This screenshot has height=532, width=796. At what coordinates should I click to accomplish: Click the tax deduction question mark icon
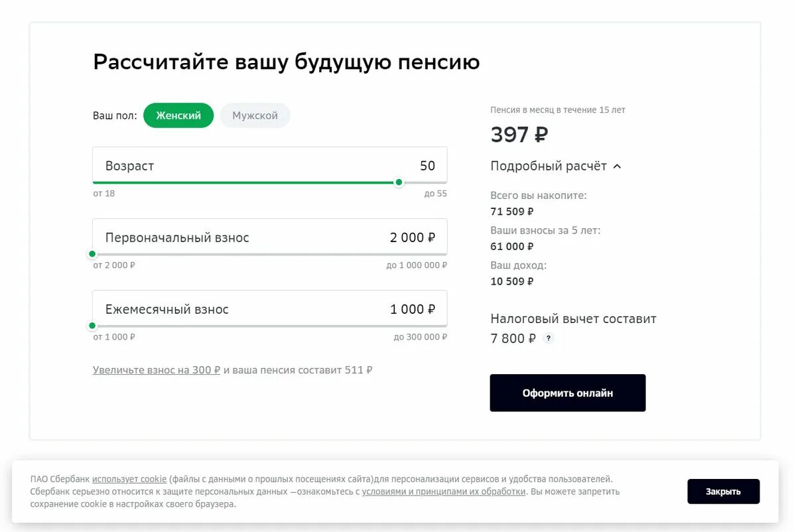point(548,338)
